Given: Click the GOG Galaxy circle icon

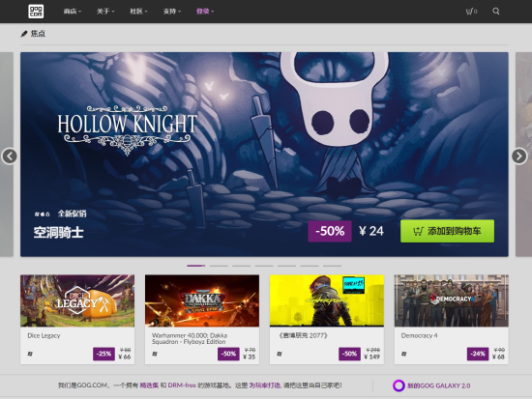Looking at the screenshot, I should point(399,385).
